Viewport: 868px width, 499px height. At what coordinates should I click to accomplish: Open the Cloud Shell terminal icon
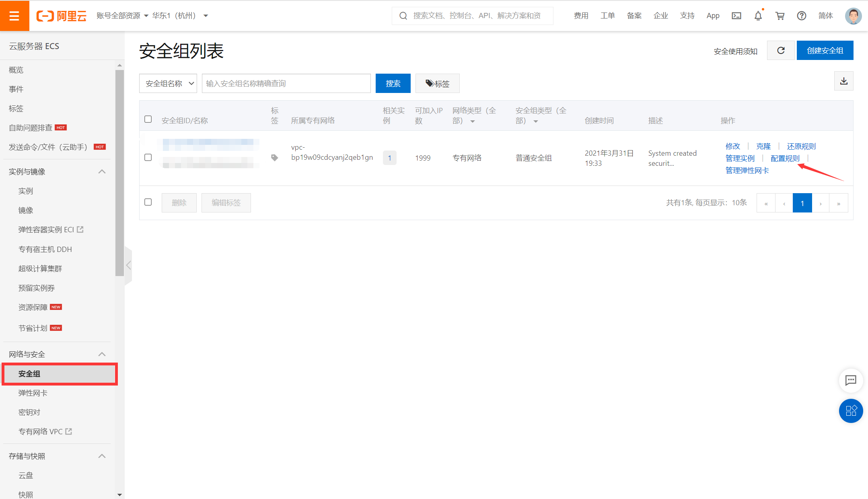[736, 16]
